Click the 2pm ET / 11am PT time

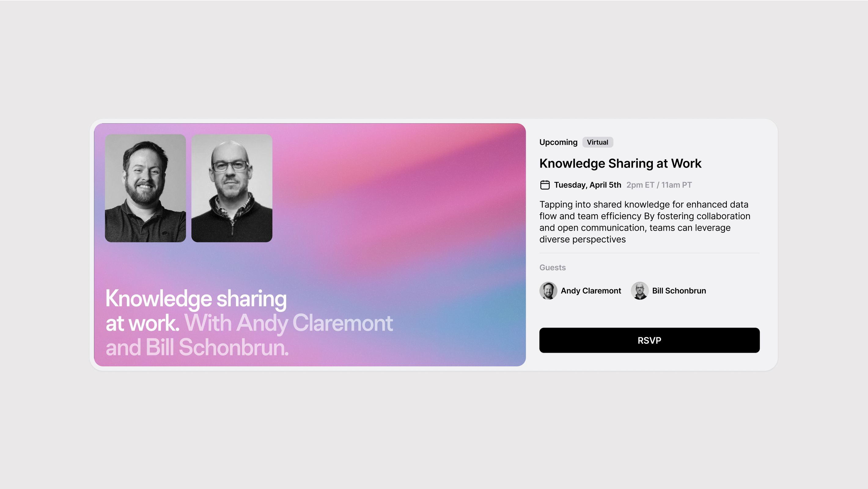pyautogui.click(x=659, y=185)
